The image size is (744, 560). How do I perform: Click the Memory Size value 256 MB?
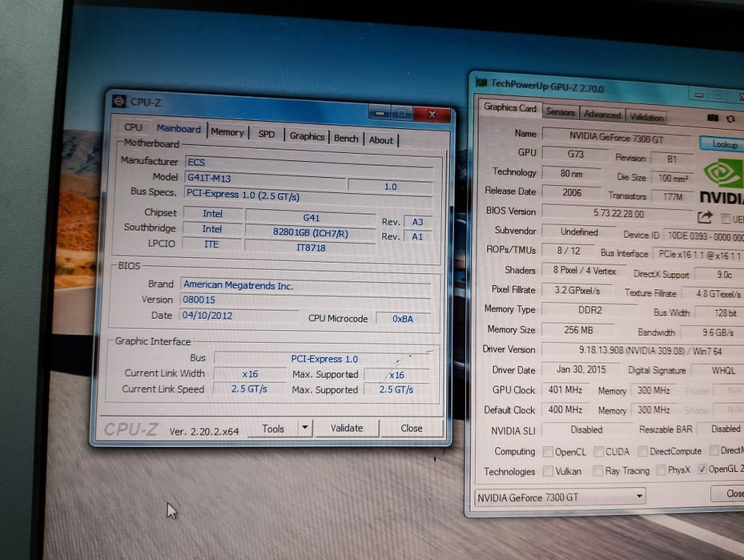pyautogui.click(x=578, y=330)
